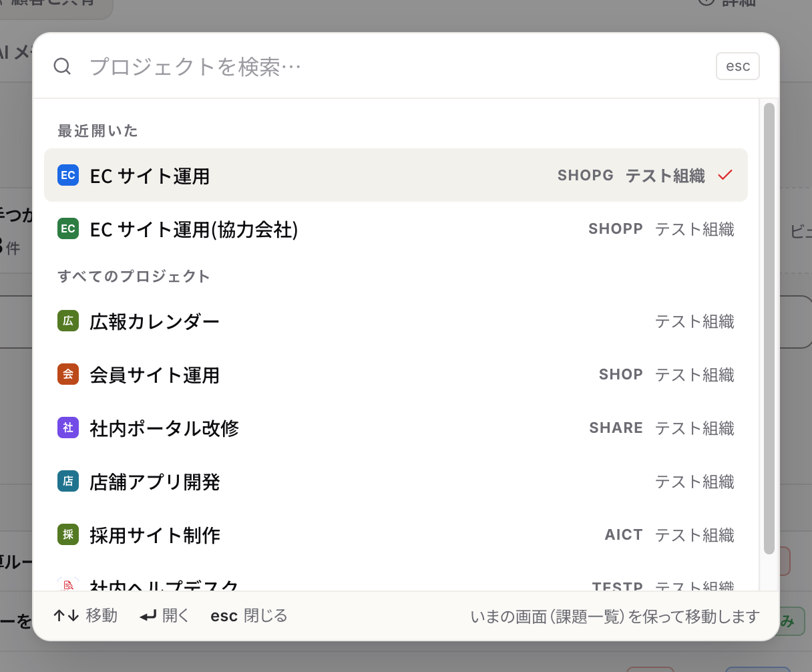Click テスト組織 label on 広報カレンダー row
Image resolution: width=812 pixels, height=672 pixels.
694,321
